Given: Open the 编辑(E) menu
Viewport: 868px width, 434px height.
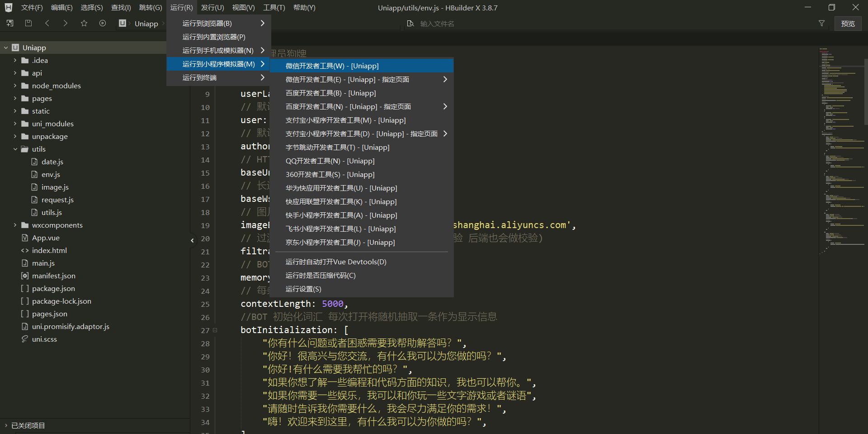Looking at the screenshot, I should point(62,8).
